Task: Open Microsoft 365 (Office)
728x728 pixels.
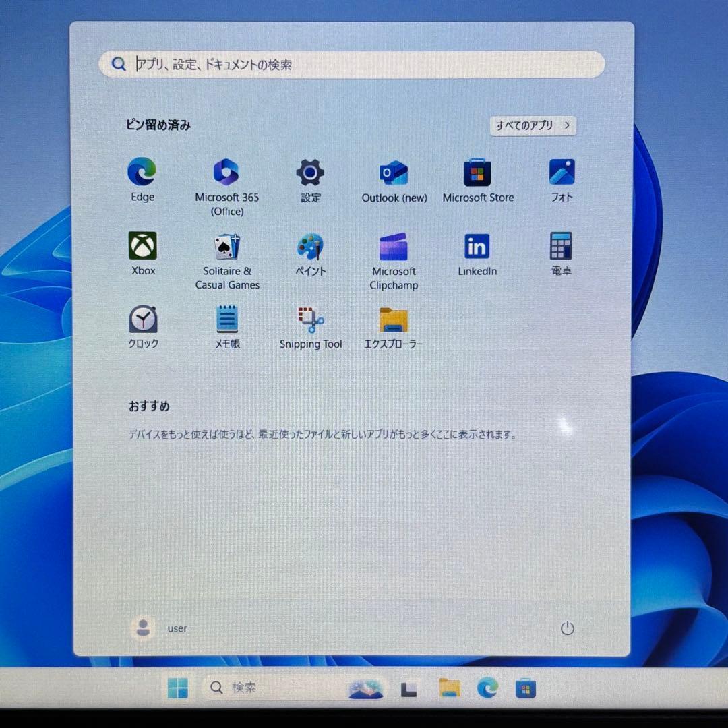Action: tap(226, 172)
